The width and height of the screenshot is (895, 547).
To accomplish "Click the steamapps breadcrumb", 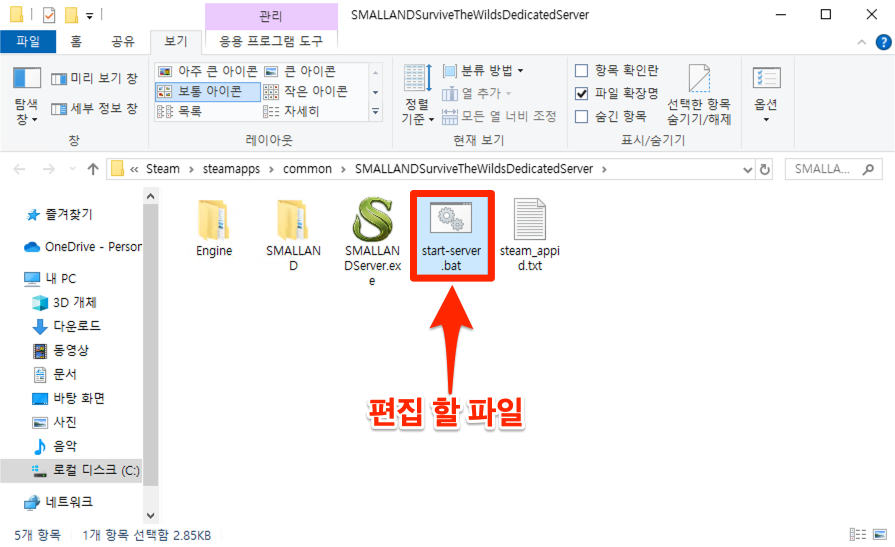I will (x=231, y=169).
